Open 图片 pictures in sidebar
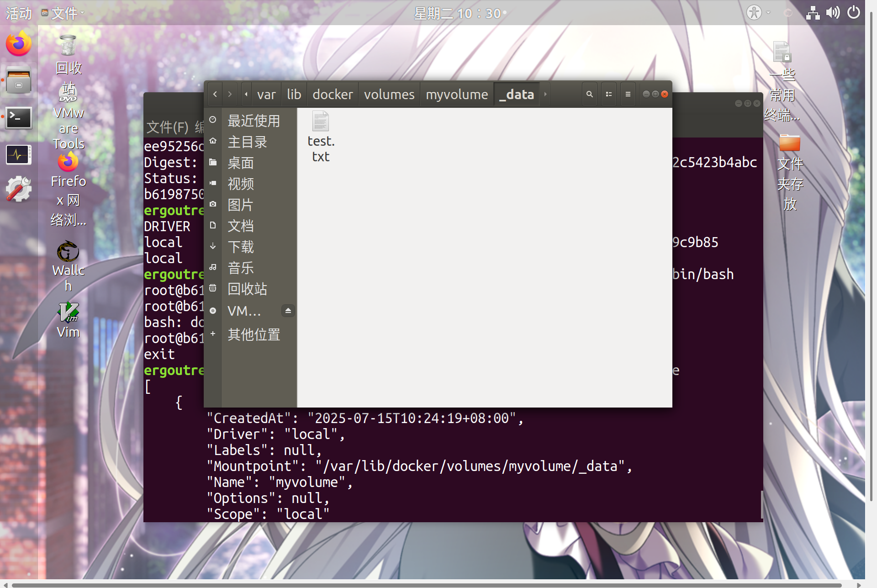The image size is (877, 588). [x=250, y=205]
